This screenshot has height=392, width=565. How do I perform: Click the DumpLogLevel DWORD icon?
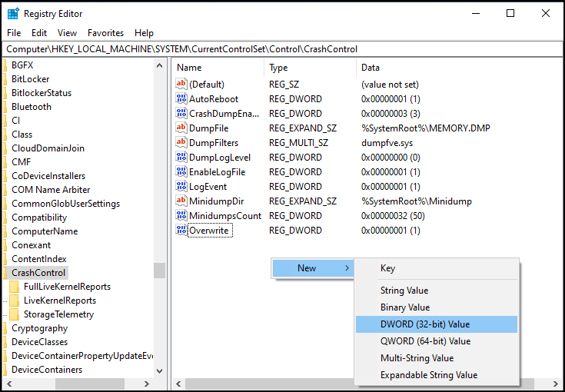tap(181, 158)
